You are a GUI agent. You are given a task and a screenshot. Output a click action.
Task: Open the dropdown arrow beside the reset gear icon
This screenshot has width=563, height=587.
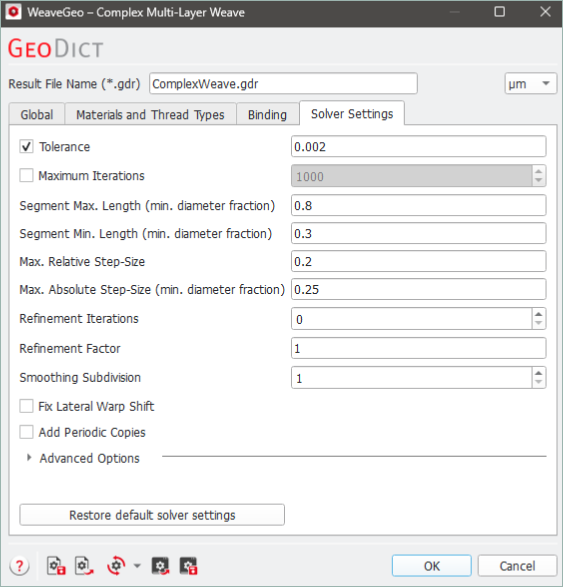(137, 566)
